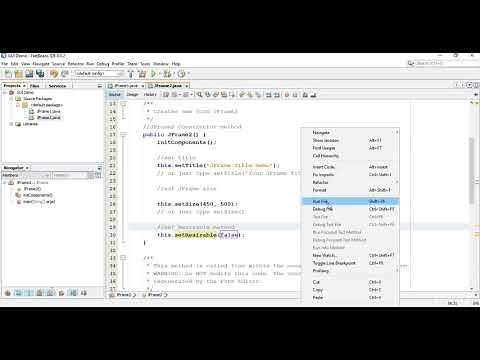This screenshot has width=480, height=360.
Task: Collapse the GUI Demo project node
Action: click(5, 92)
